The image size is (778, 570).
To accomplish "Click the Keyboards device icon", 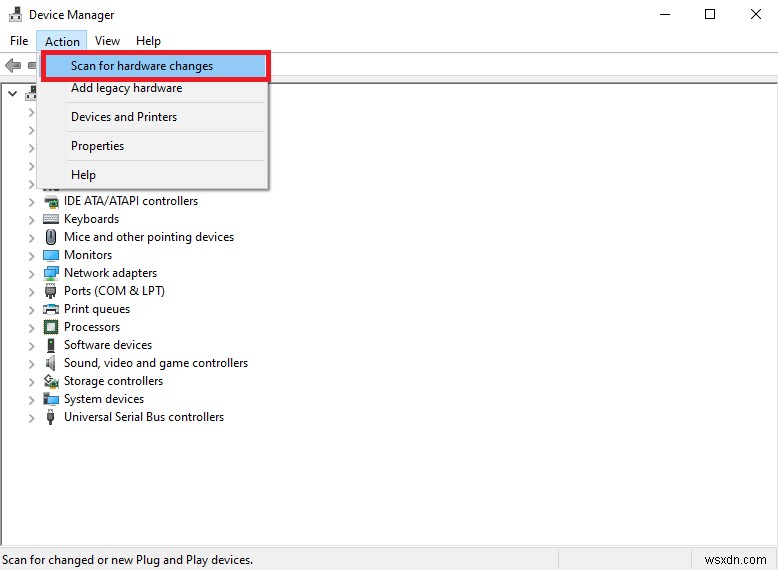I will pos(51,219).
